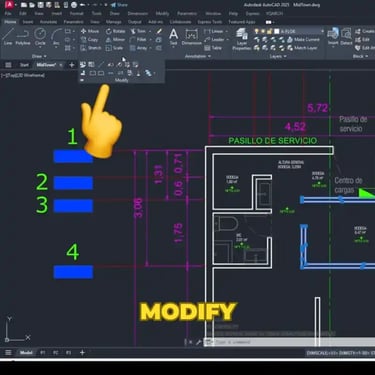This screenshot has height=375, width=375.
Task: Activate the Mirror command
Action: 115,39
